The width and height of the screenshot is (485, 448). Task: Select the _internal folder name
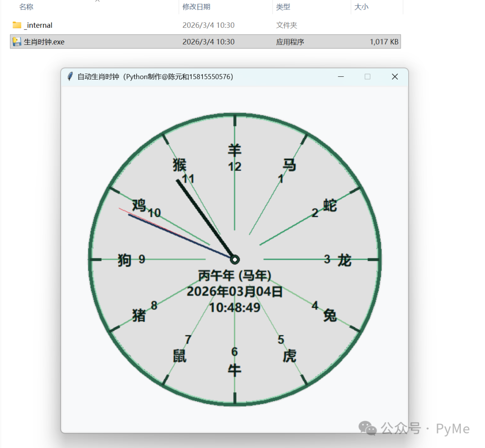coord(38,25)
